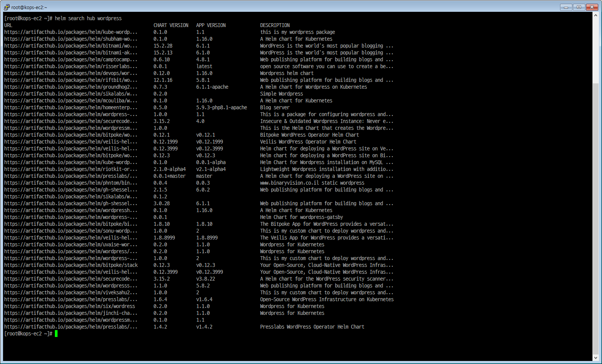
Task: Click chart version 1.6.4
Action: (x=160, y=299)
